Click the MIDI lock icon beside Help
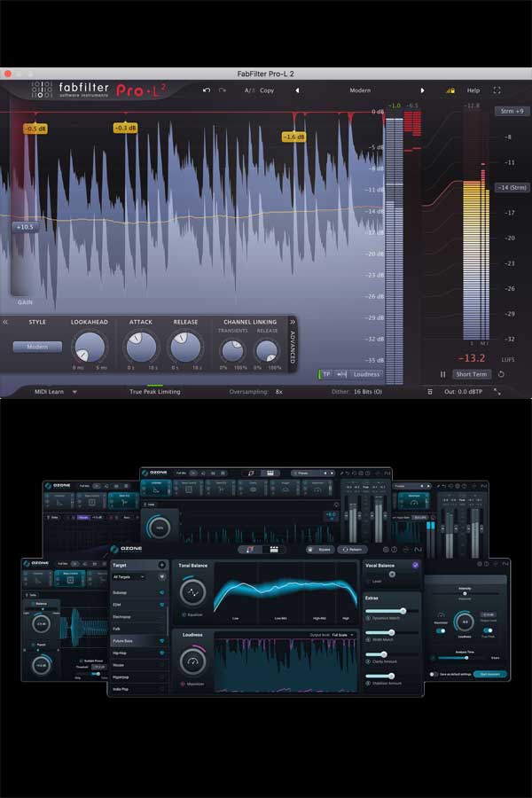532x798 pixels. pyautogui.click(x=450, y=90)
